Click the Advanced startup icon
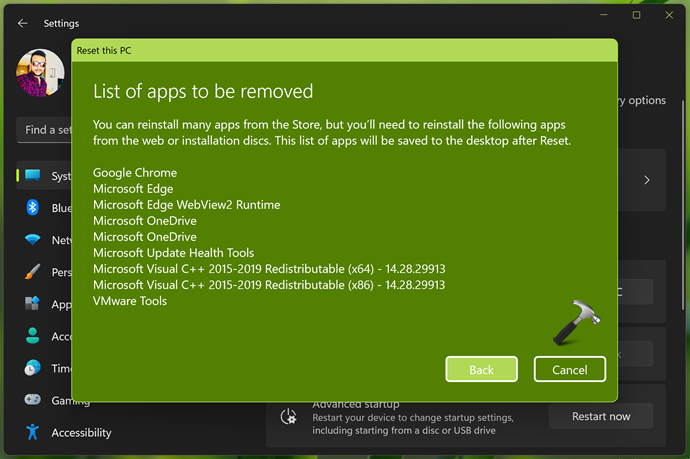The width and height of the screenshot is (690, 459). (x=289, y=416)
